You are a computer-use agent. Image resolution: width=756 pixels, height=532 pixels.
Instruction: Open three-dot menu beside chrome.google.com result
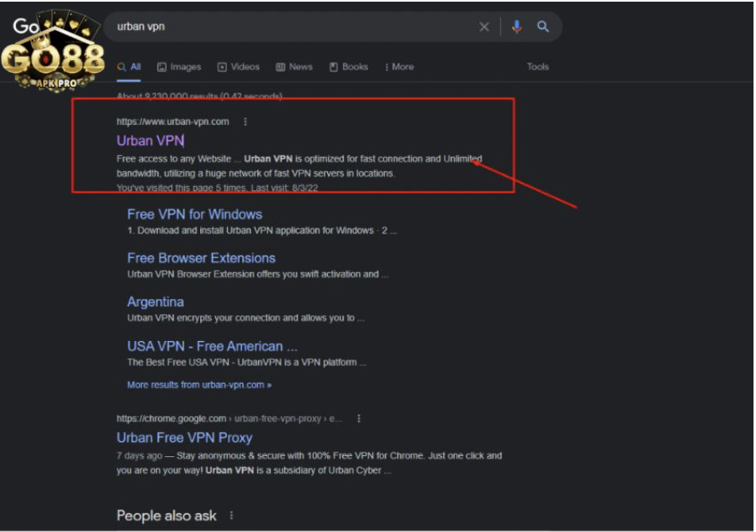click(x=359, y=419)
